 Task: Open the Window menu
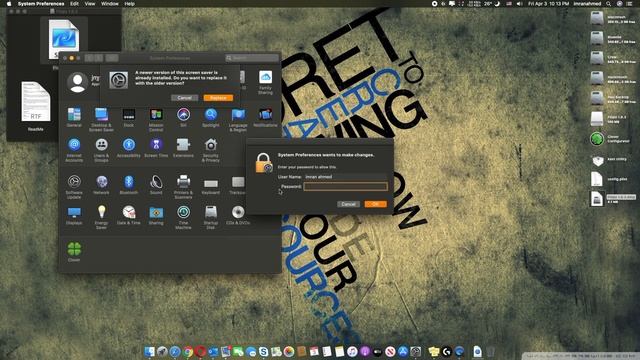110,4
